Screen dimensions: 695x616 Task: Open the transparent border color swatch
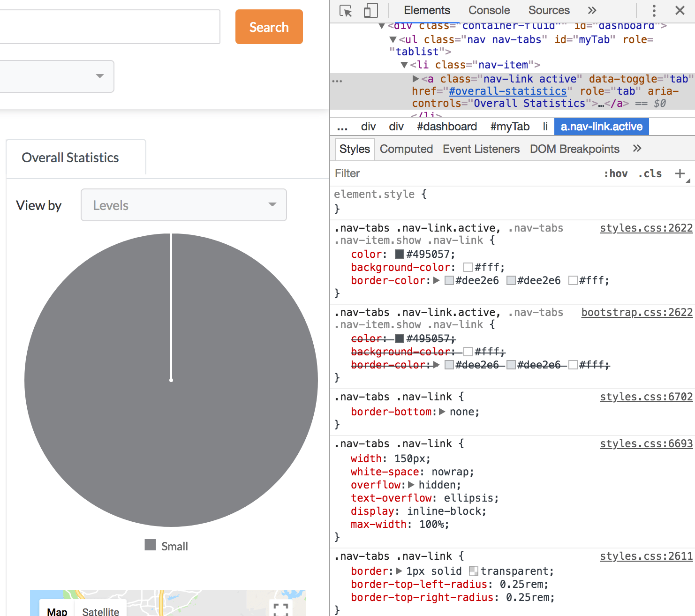(x=474, y=571)
